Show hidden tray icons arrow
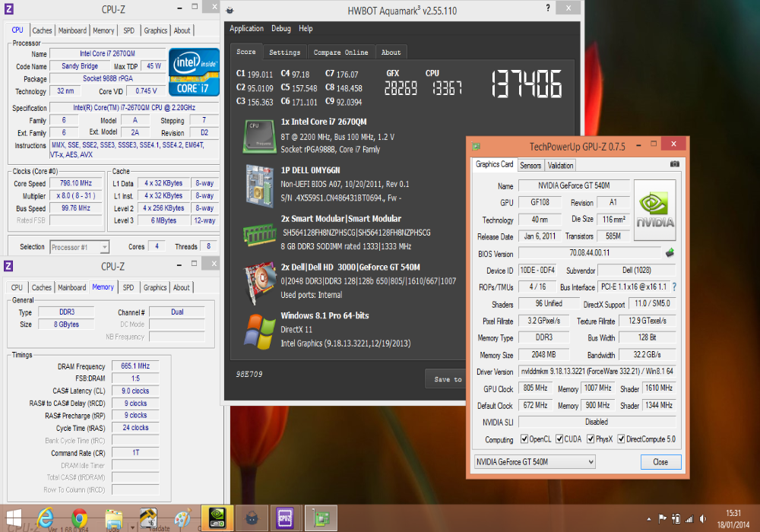This screenshot has width=760, height=532. (649, 519)
